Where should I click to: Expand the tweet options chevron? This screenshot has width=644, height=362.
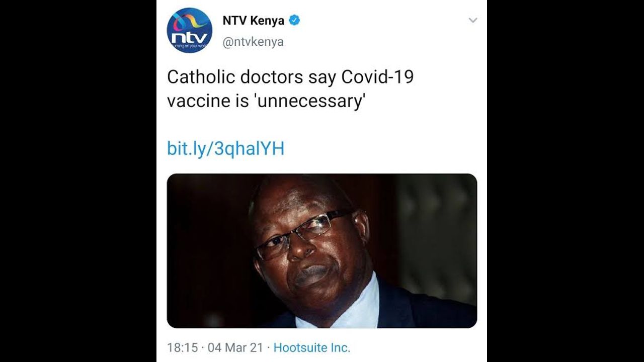pyautogui.click(x=472, y=21)
